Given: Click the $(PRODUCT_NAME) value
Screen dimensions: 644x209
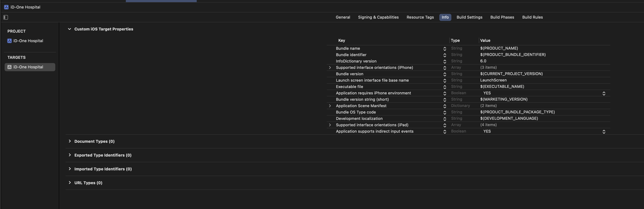Looking at the screenshot, I should pos(499,48).
